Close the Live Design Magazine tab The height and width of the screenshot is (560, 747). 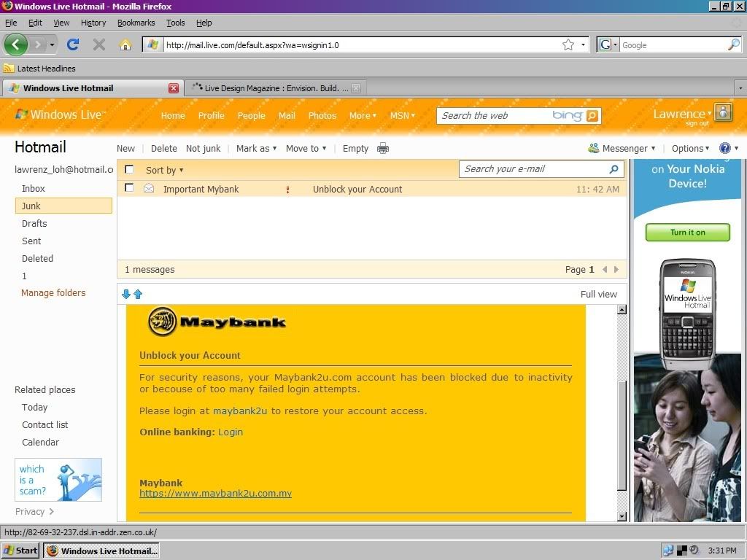tap(356, 88)
